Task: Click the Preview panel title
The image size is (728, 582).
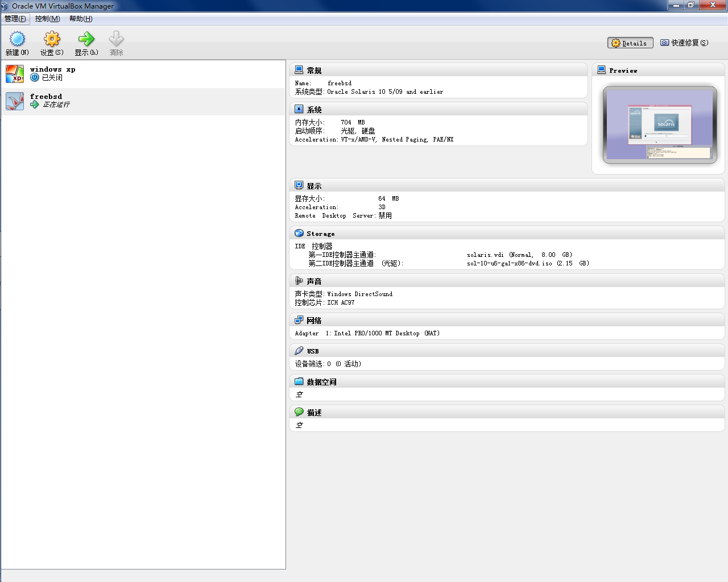Action: (x=623, y=70)
